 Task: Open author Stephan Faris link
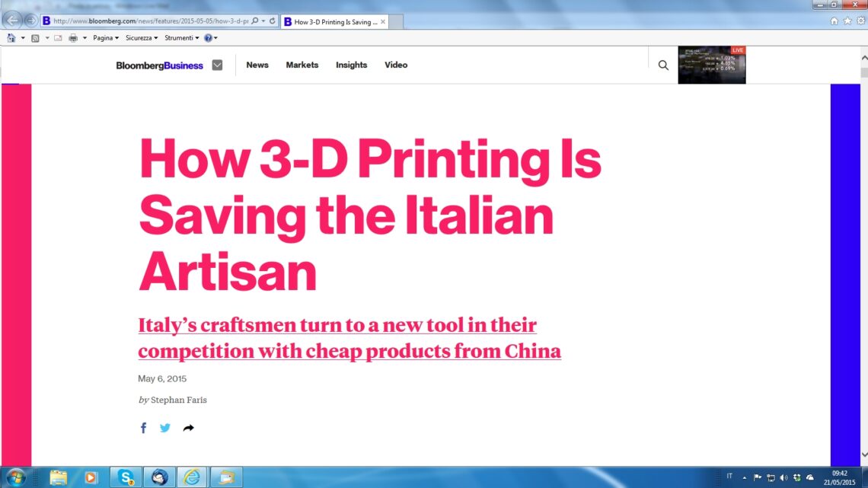tap(178, 400)
